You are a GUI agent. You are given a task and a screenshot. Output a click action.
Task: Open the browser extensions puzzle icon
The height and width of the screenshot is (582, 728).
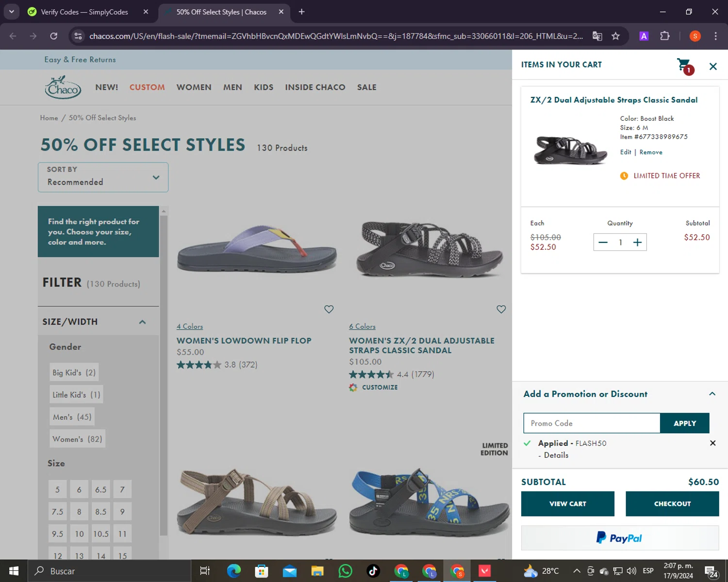(665, 36)
